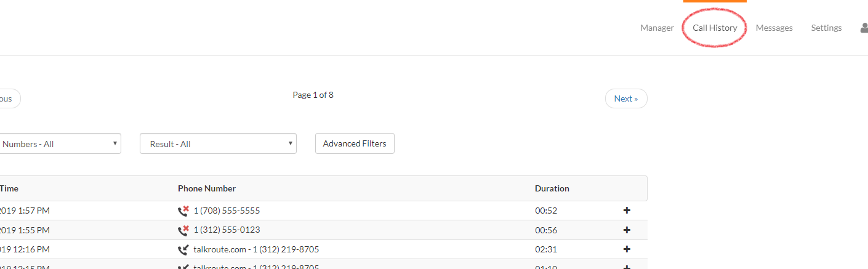The height and width of the screenshot is (269, 868).
Task: Expand details for the 00:52 duration call
Action: pos(627,211)
